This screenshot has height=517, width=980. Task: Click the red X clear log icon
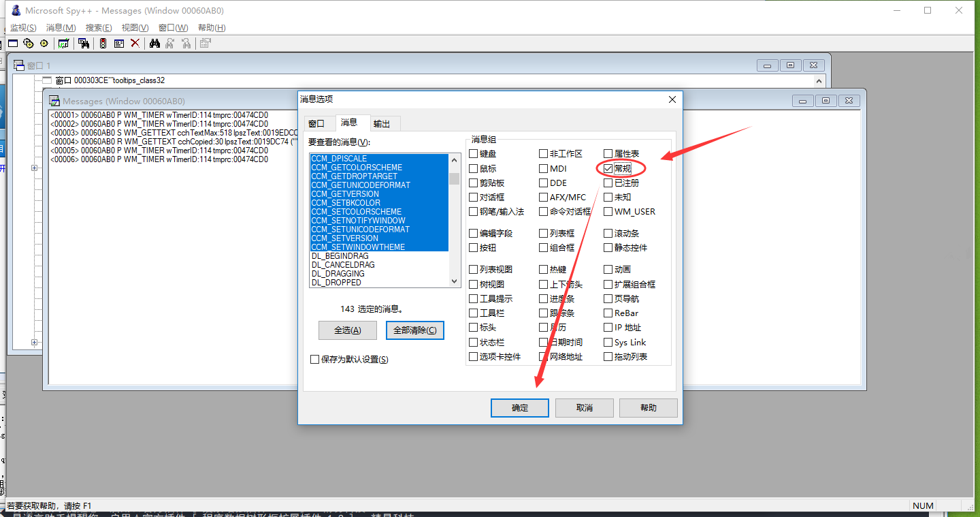coord(135,44)
